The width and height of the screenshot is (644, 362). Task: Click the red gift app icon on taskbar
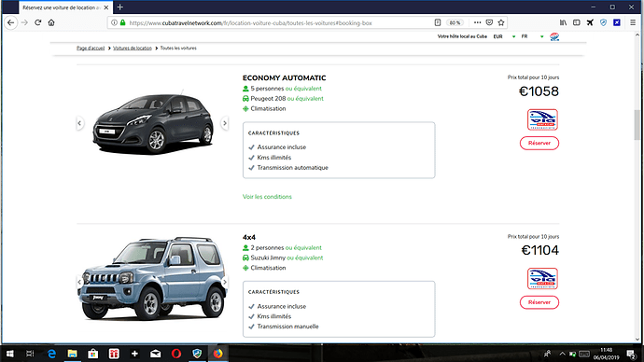pyautogui.click(x=114, y=354)
